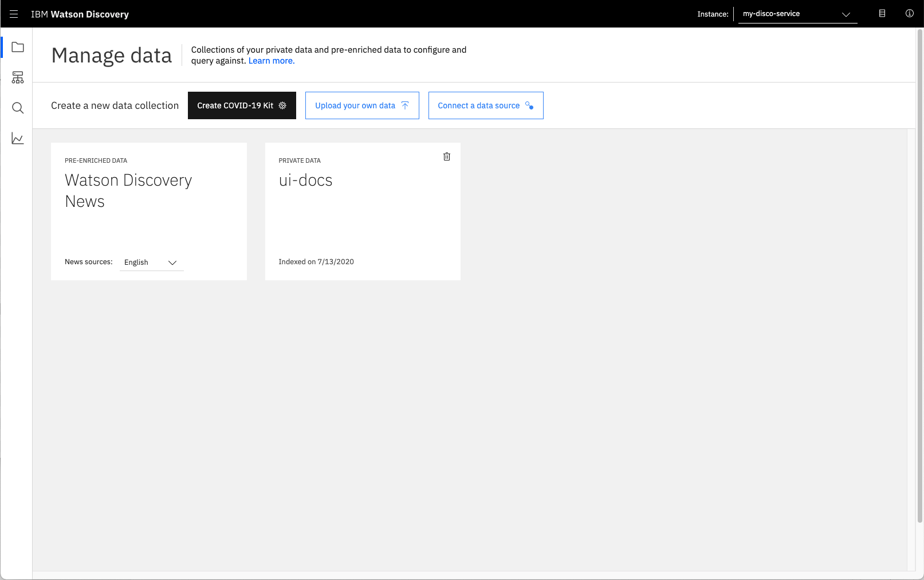Open the ui-docs private collection
Screen dimensions: 924x580
tap(363, 211)
